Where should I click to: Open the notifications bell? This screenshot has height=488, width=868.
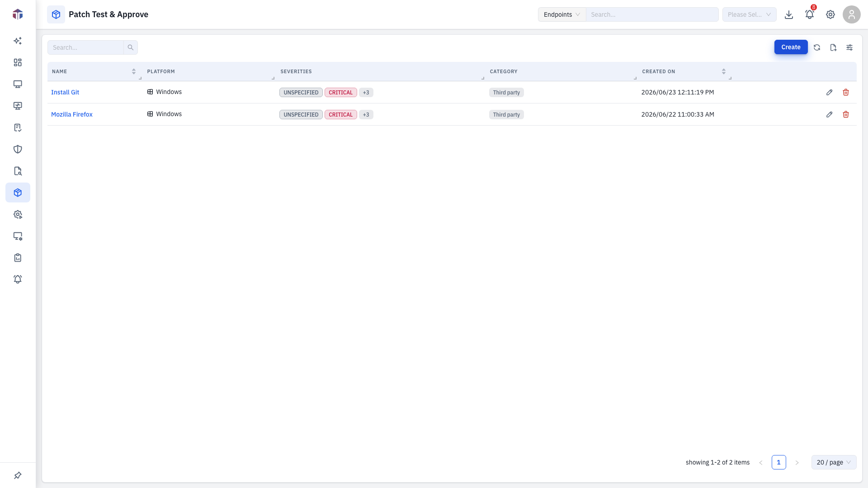pyautogui.click(x=810, y=14)
